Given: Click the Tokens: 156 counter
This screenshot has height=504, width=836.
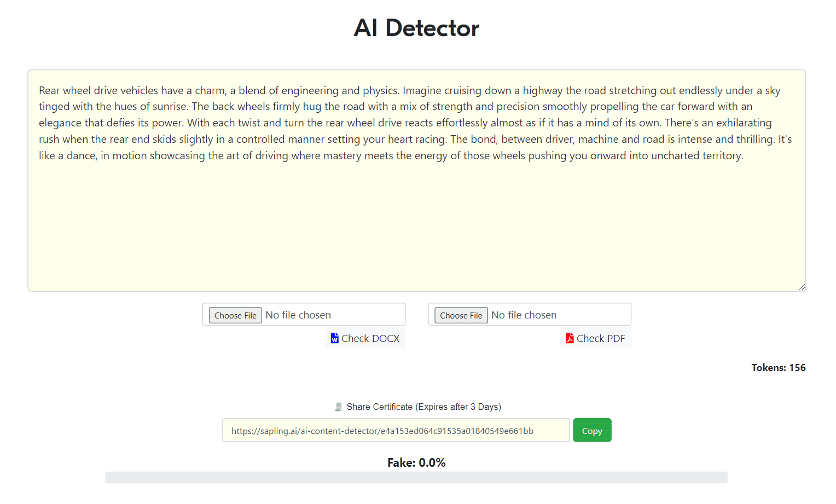Looking at the screenshot, I should [x=779, y=368].
